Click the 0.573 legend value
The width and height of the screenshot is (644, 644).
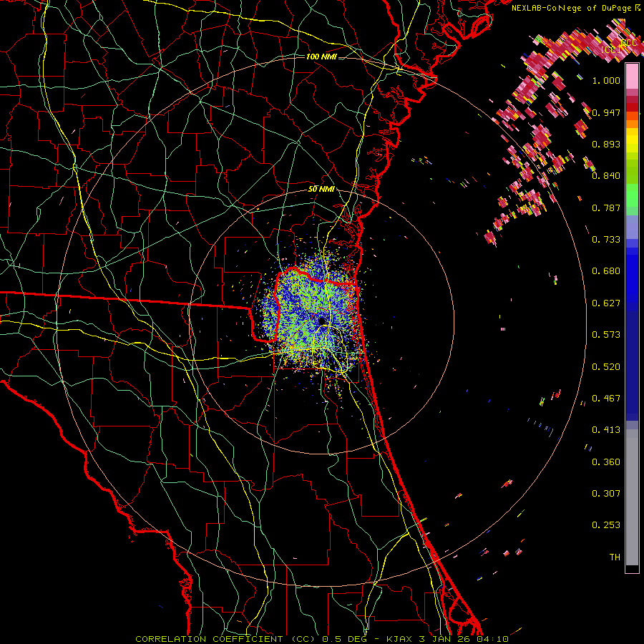(x=606, y=335)
